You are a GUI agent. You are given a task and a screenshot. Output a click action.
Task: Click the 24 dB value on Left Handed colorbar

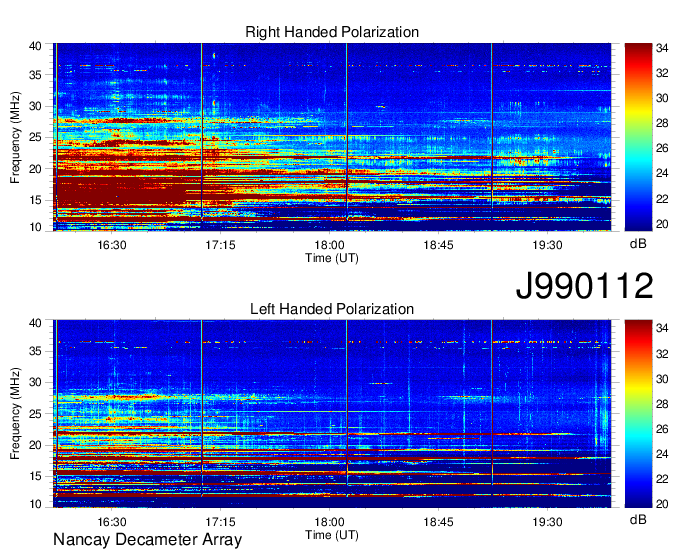[662, 454]
